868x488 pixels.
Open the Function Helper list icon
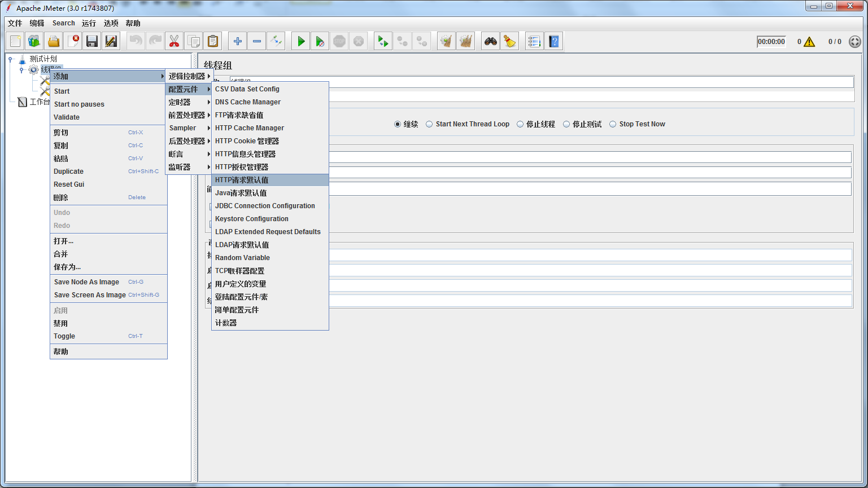coord(535,41)
